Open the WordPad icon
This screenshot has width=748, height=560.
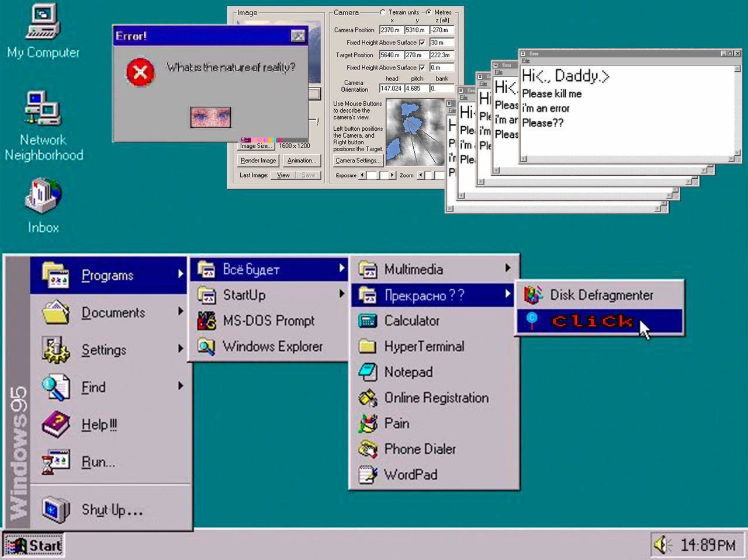(368, 475)
